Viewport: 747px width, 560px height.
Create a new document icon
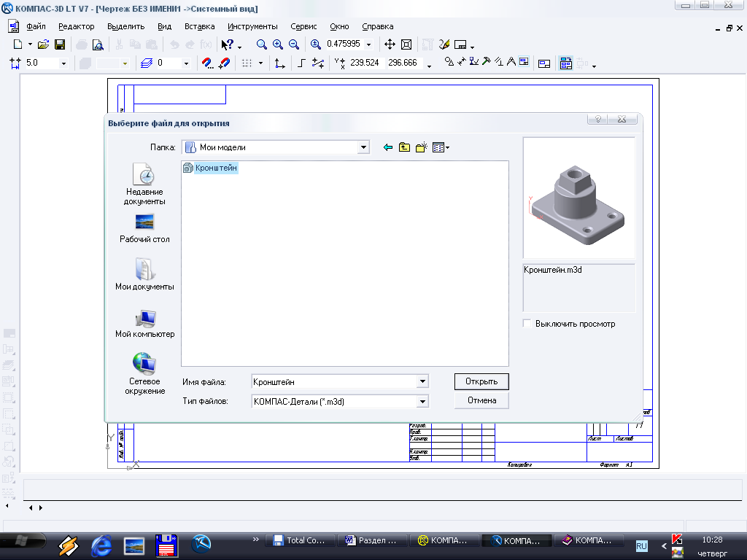click(x=18, y=44)
